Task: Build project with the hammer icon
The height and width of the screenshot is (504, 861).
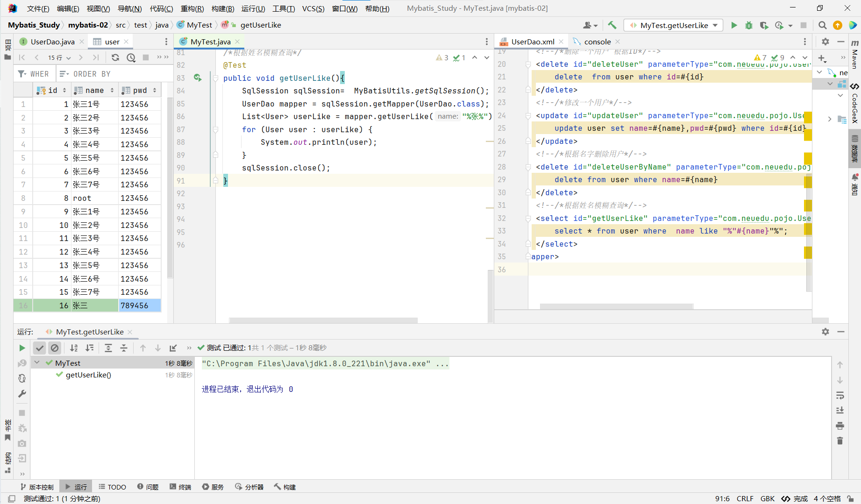Action: [x=612, y=25]
